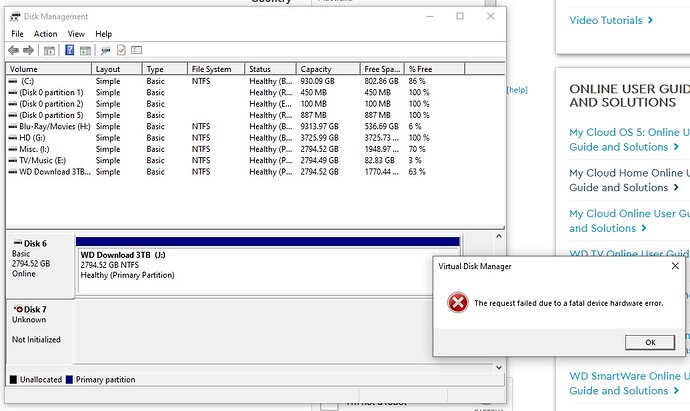Click the connect/refresh disk toolbar icon
The height and width of the screenshot is (411, 690).
pos(106,51)
